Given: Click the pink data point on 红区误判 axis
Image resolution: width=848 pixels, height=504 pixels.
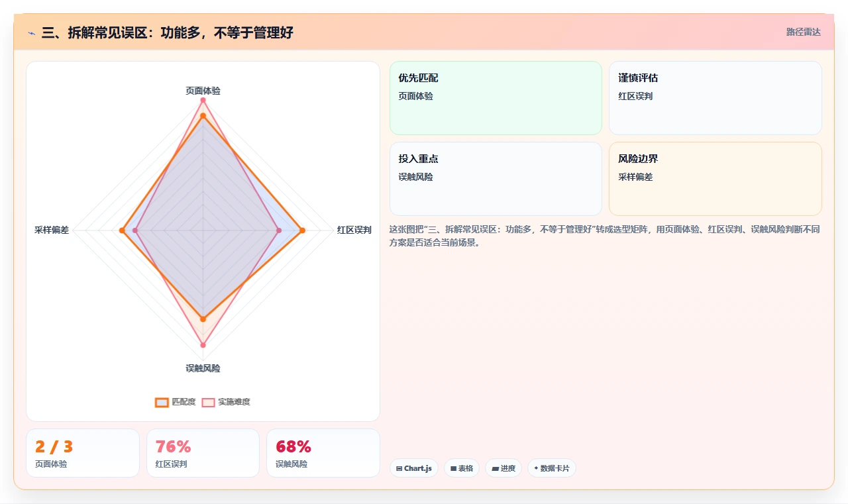Looking at the screenshot, I should (x=279, y=230).
